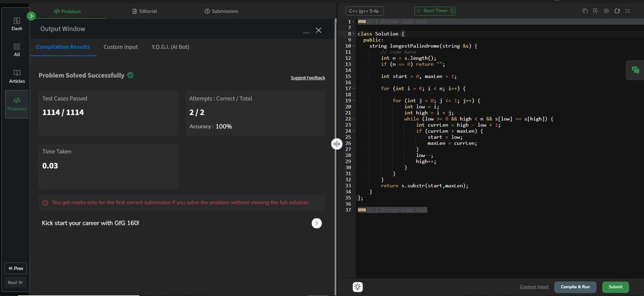Click the Output Window title text
Screen dimensions: 644x296
click(63, 29)
